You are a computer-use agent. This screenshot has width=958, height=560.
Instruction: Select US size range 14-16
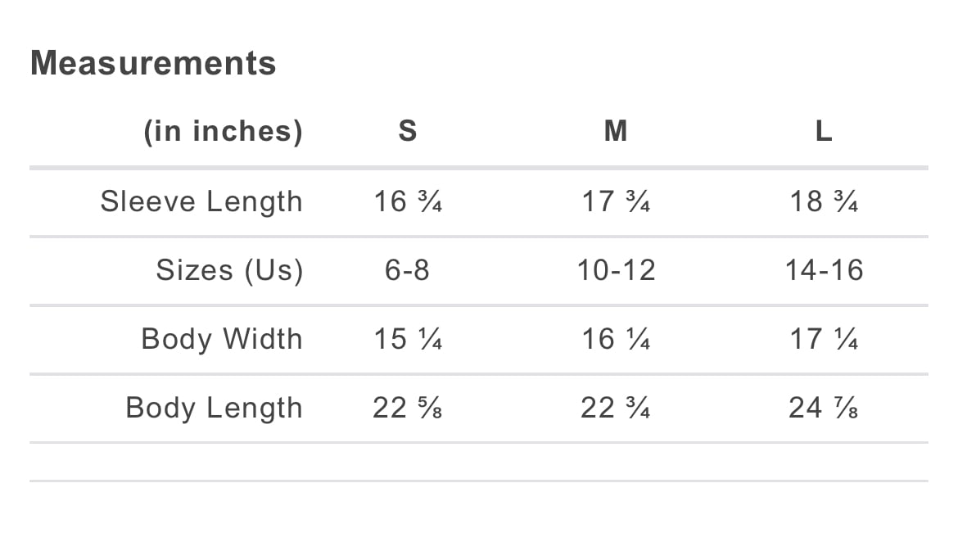(824, 270)
